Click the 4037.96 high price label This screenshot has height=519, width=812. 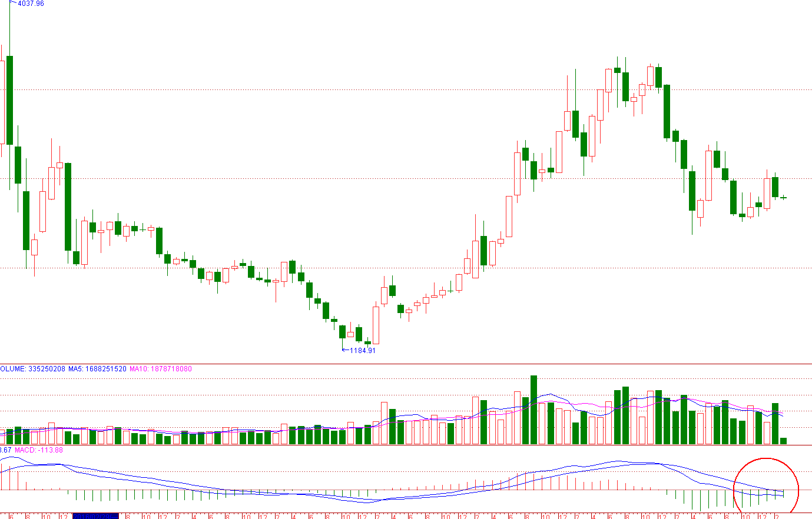click(x=31, y=4)
